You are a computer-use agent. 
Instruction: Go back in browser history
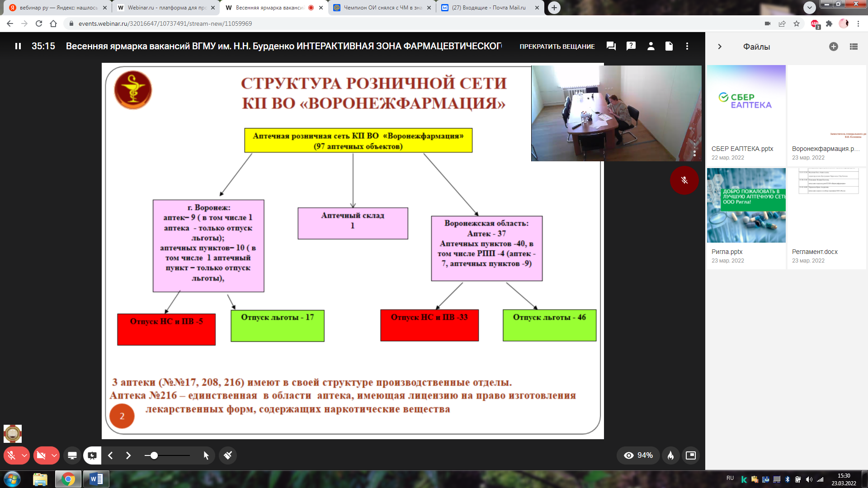click(10, 23)
